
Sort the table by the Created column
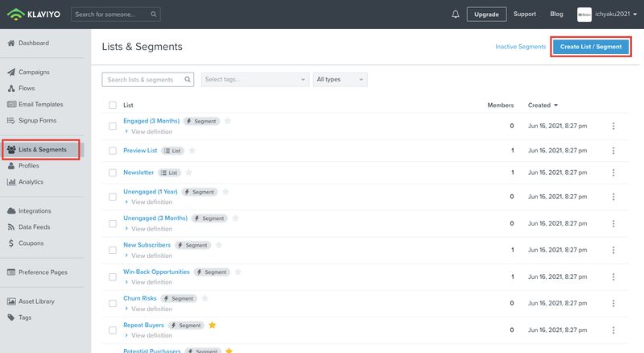(x=543, y=106)
